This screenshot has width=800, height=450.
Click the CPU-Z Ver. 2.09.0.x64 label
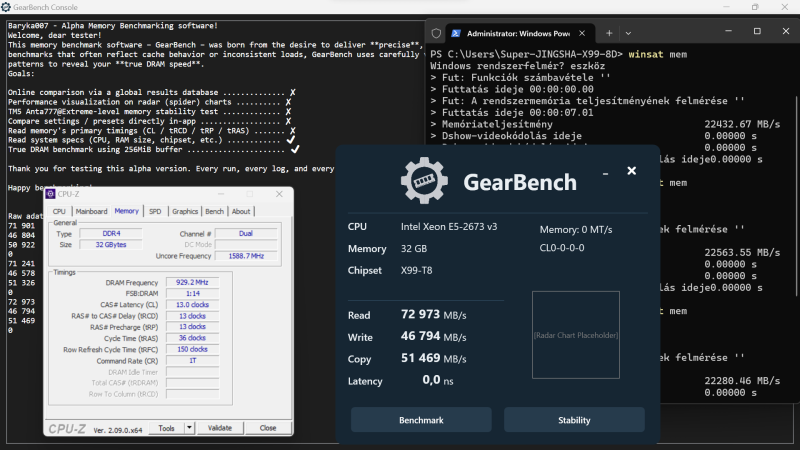(118, 430)
